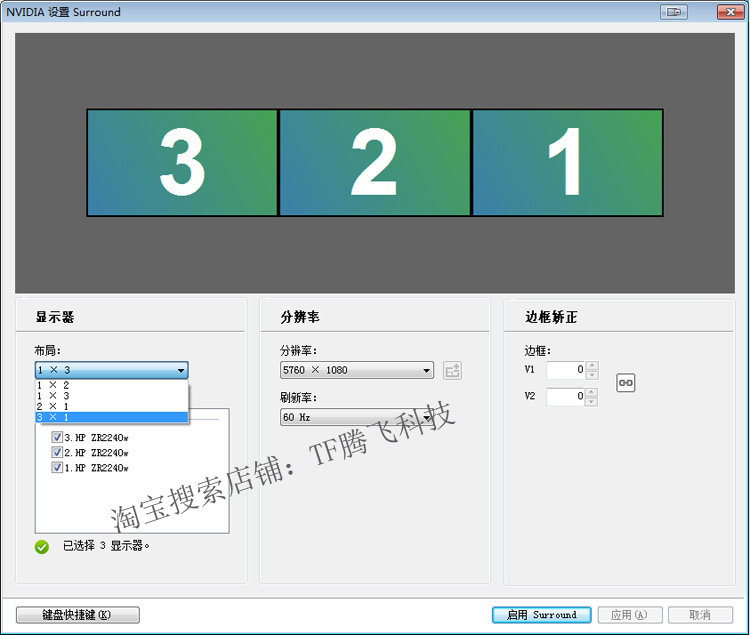Viewport: 750px width, 635px height.
Task: Decrease V2 bezel with down arrow
Action: (592, 402)
